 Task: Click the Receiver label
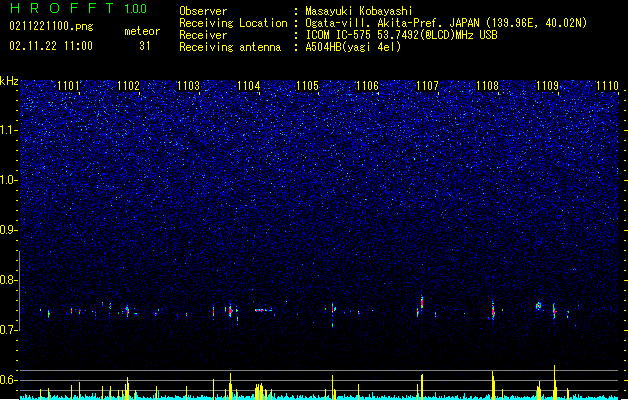pyautogui.click(x=203, y=35)
